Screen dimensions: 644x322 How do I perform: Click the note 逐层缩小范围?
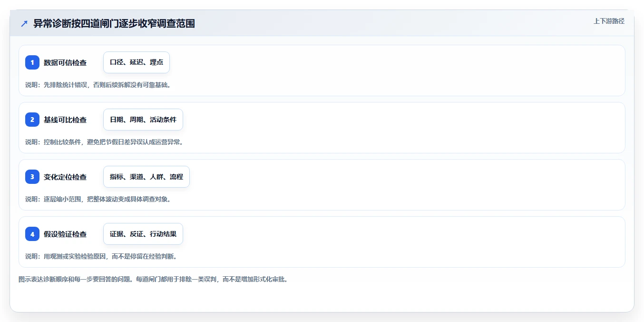pos(98,199)
